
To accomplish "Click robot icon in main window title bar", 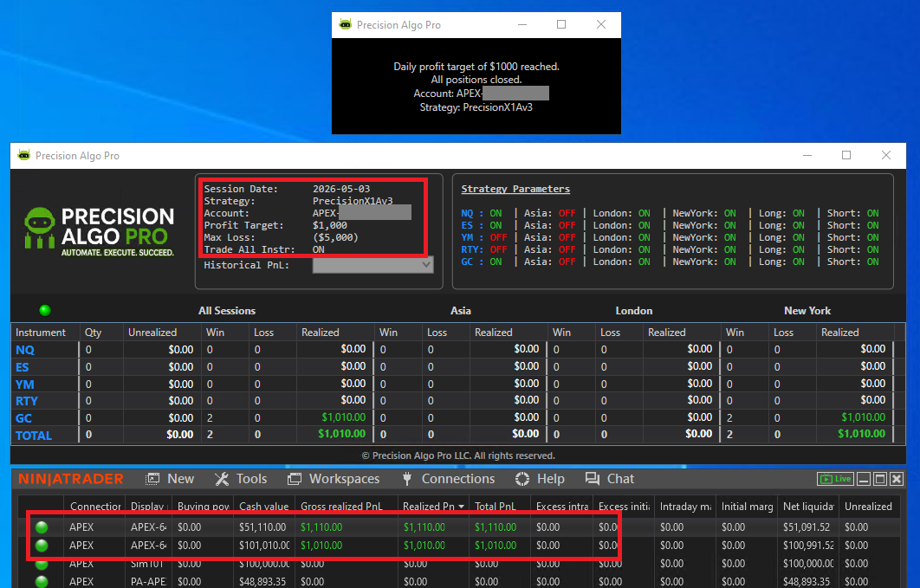I will pyautogui.click(x=24, y=155).
